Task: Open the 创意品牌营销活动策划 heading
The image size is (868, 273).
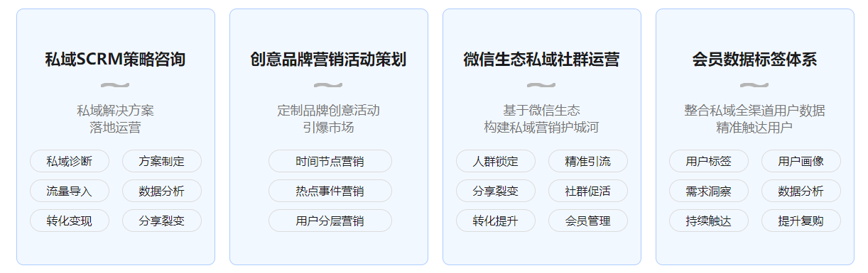Action: (328, 60)
